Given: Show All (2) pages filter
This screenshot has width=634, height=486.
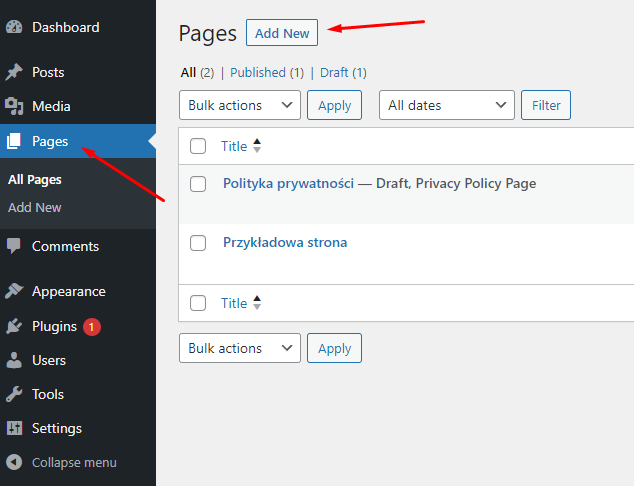Looking at the screenshot, I should pos(197,73).
